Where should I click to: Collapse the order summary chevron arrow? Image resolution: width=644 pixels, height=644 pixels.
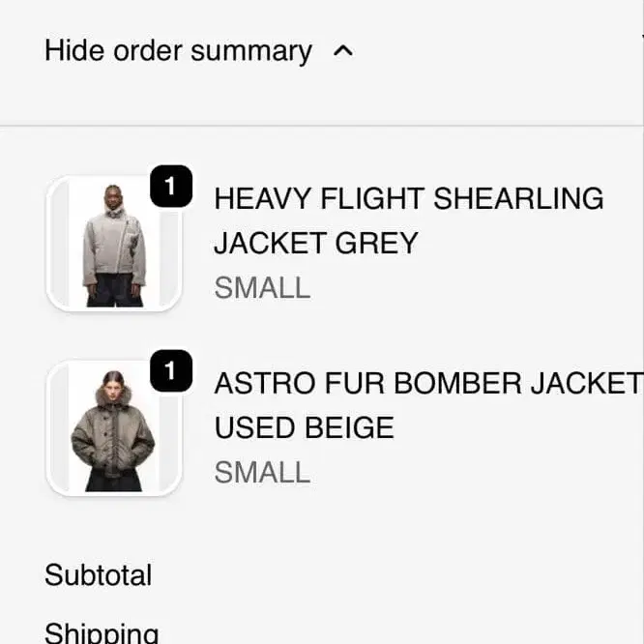tap(342, 52)
